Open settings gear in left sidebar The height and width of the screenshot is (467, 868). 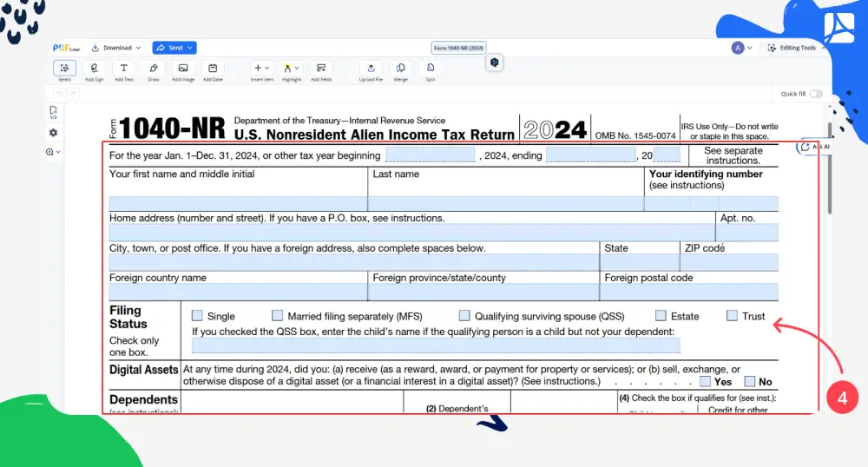[x=53, y=133]
